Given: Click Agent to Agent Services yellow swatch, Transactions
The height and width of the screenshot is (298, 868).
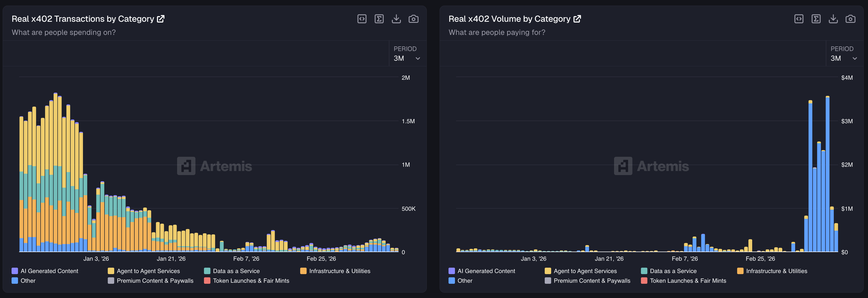Looking at the screenshot, I should [111, 271].
